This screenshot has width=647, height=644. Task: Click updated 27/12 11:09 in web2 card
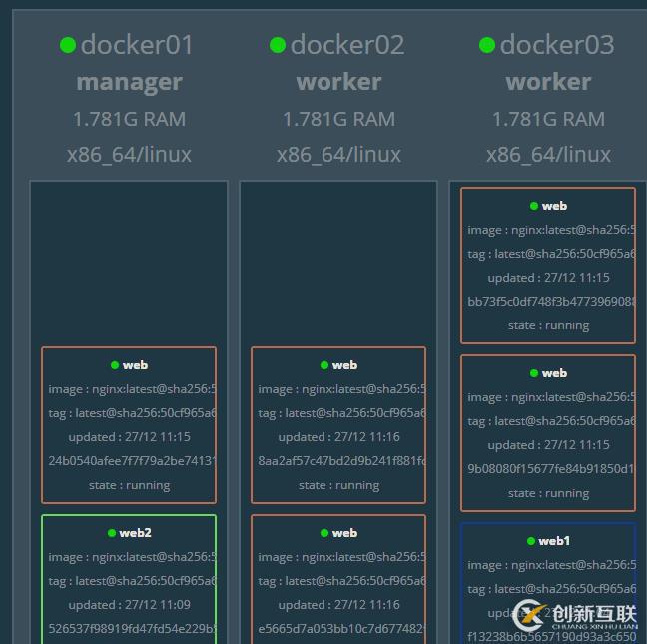tap(129, 605)
